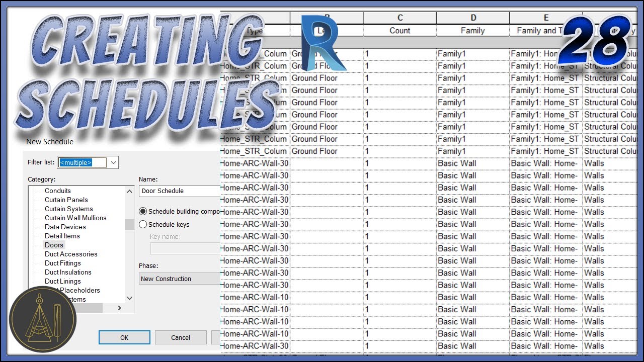The width and height of the screenshot is (644, 362).
Task: Open the Filter list dropdown
Action: [x=113, y=162]
